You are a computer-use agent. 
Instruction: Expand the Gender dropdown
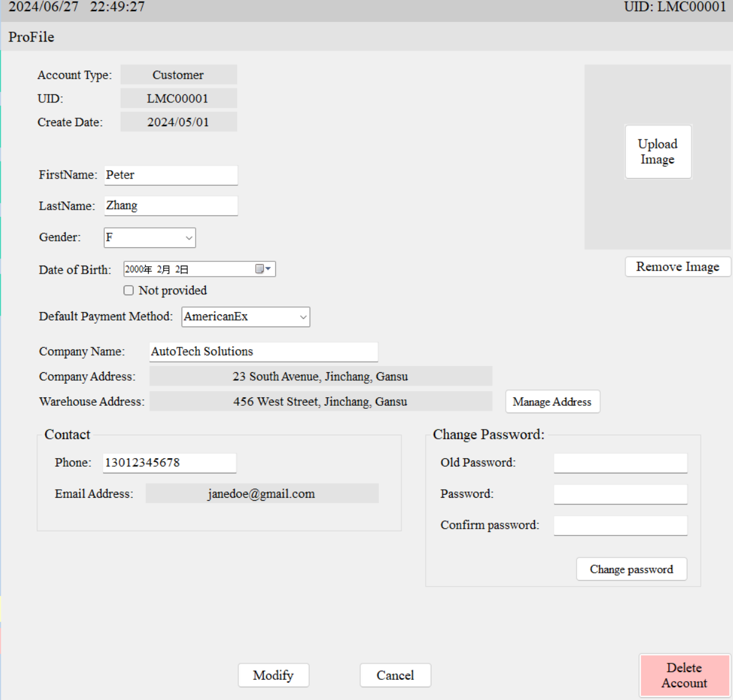[188, 238]
